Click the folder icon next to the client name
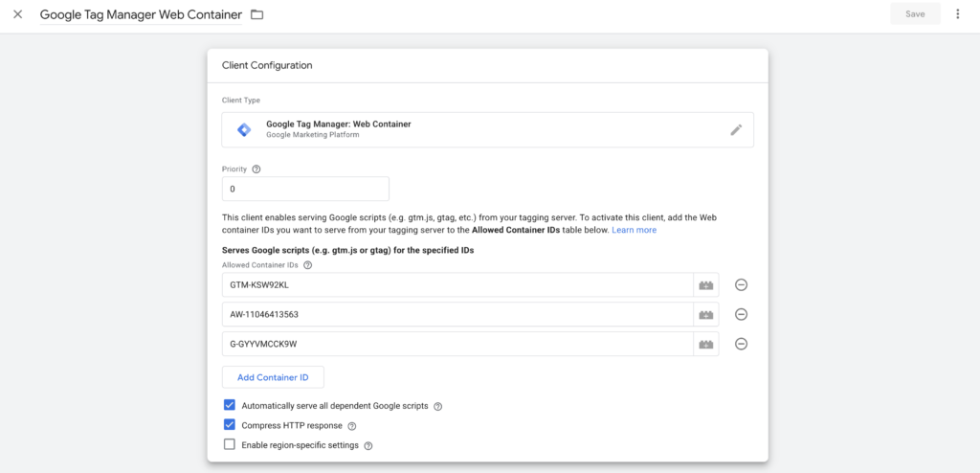Viewport: 980px width, 473px height. [256, 14]
